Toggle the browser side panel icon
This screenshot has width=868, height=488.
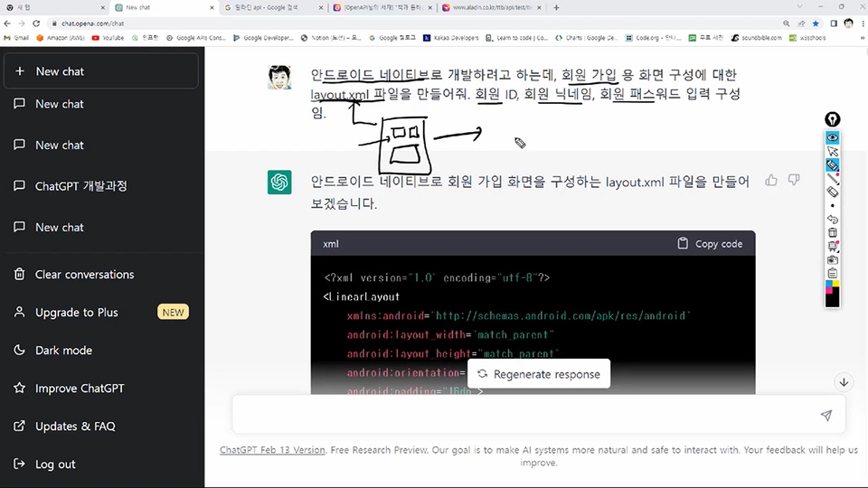pyautogui.click(x=834, y=23)
